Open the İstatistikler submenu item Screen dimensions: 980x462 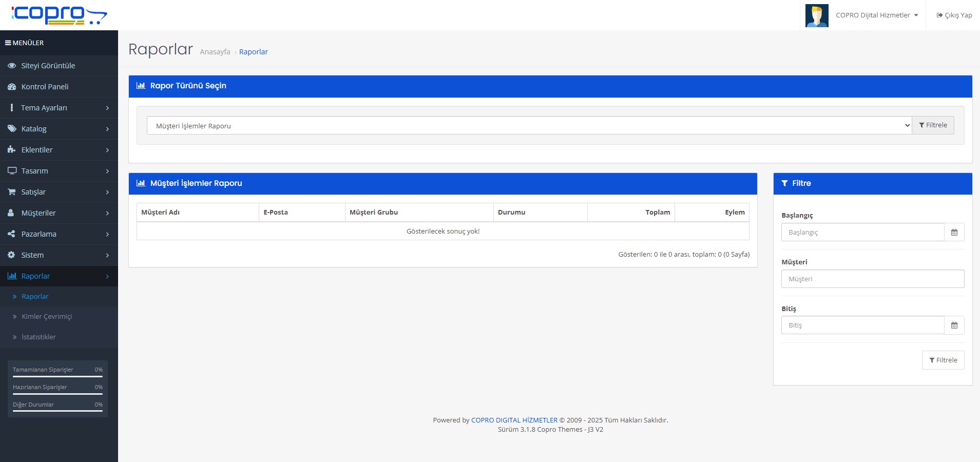(x=39, y=337)
